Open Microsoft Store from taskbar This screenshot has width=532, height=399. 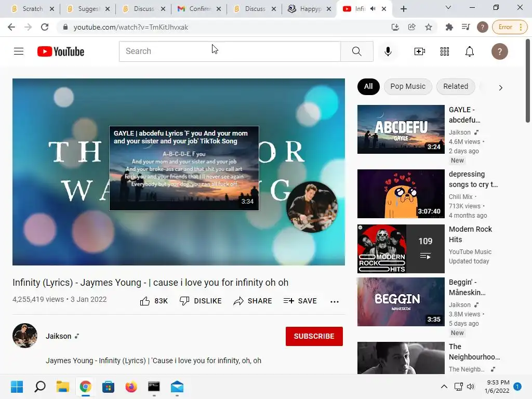click(x=108, y=387)
